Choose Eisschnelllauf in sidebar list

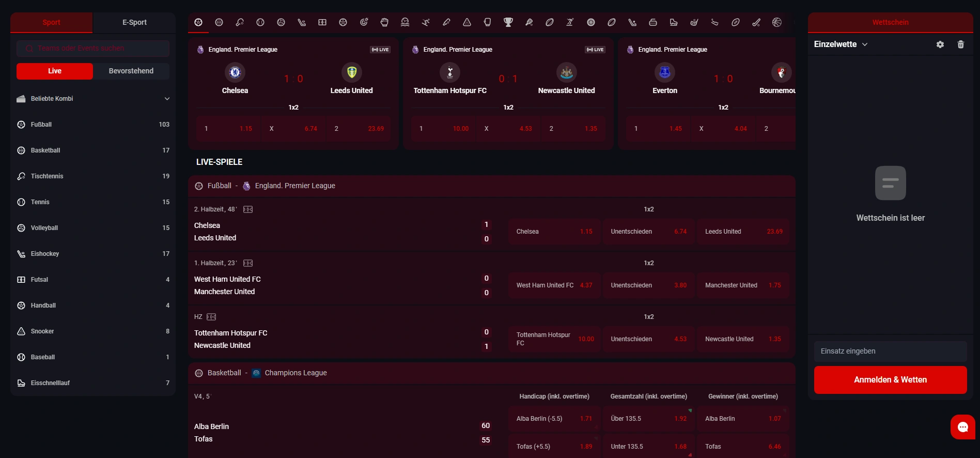click(x=93, y=383)
